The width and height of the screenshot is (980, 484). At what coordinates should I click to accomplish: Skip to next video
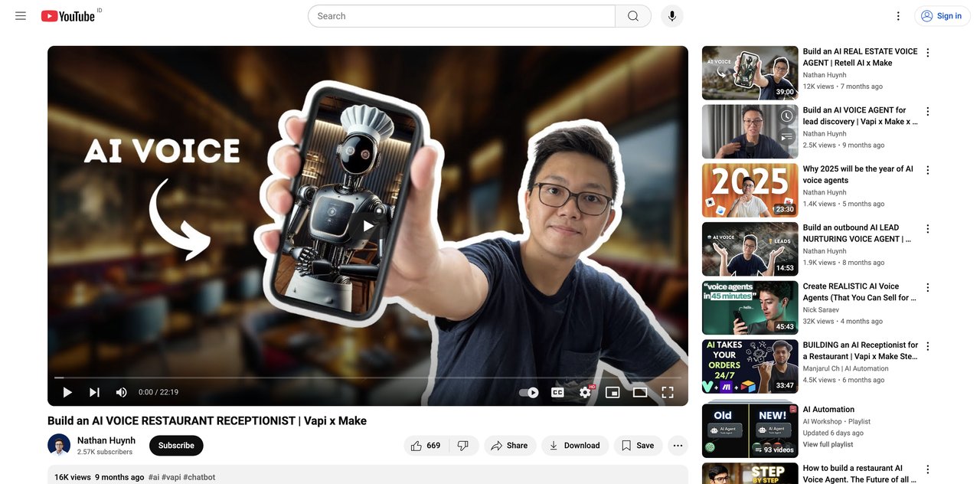(x=94, y=392)
